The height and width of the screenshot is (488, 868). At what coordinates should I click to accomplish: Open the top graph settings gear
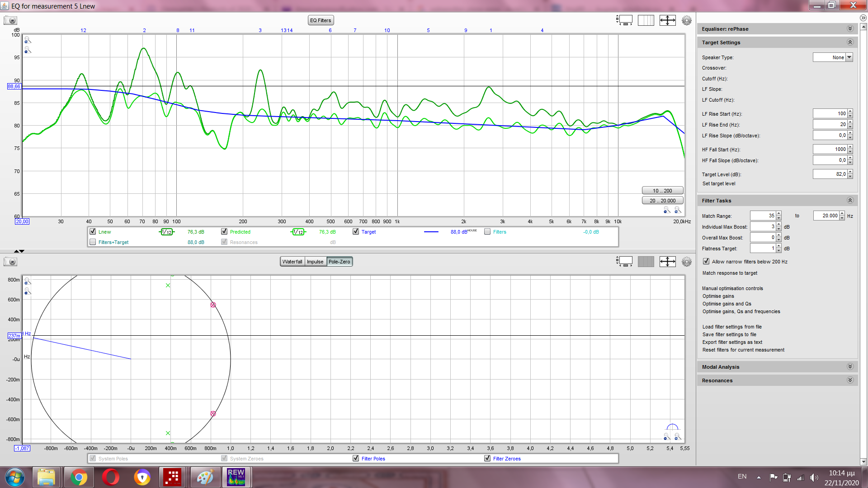[x=686, y=20]
